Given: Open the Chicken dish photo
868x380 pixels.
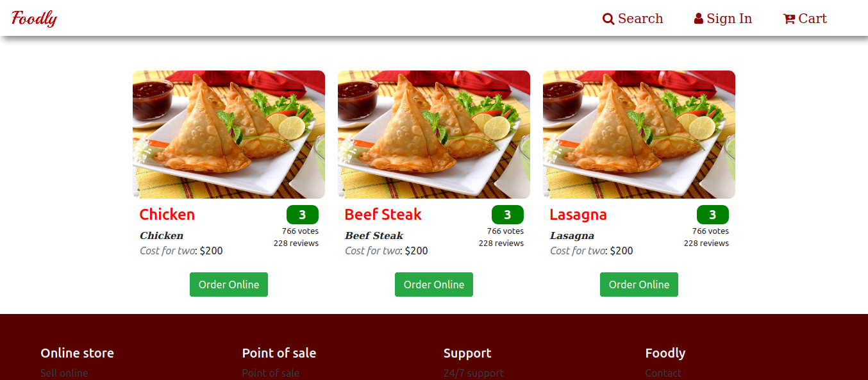Looking at the screenshot, I should 229,135.
